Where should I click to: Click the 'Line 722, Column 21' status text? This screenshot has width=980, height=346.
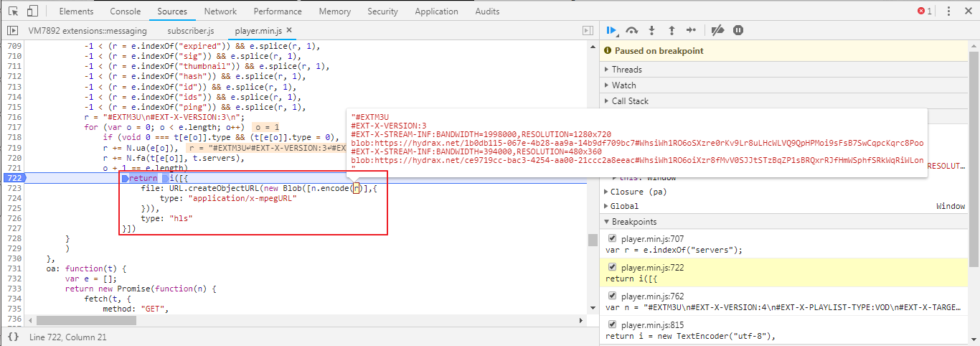point(68,336)
